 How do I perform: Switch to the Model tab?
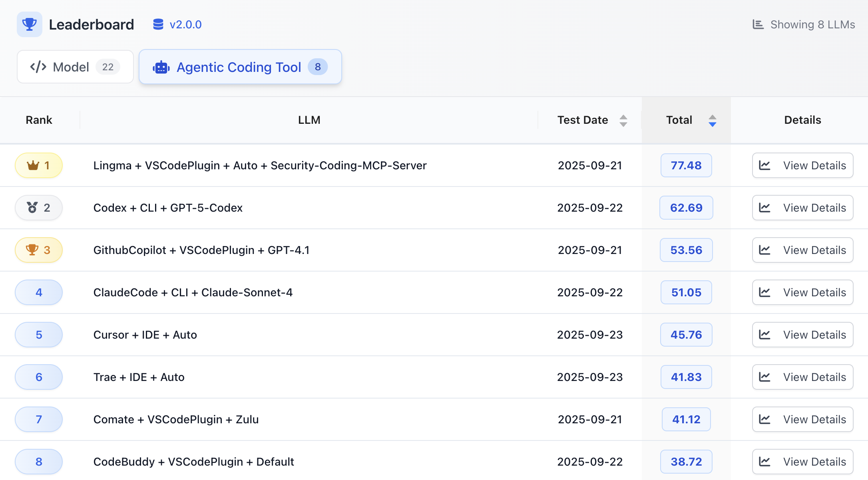pyautogui.click(x=75, y=67)
